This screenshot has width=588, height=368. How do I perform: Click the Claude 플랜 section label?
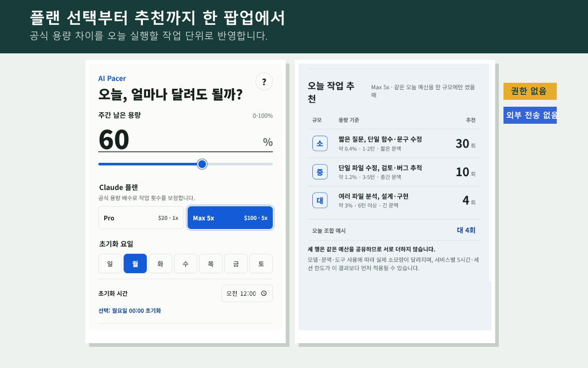(119, 187)
